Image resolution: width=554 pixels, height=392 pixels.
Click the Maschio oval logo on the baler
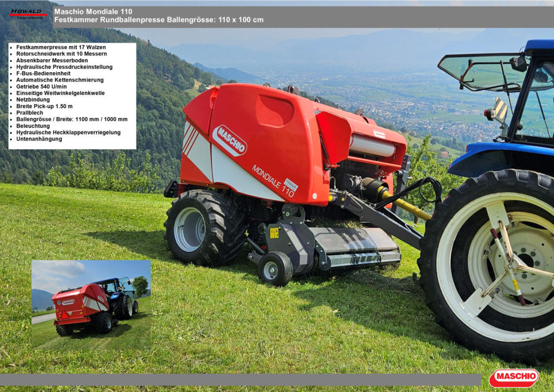(229, 140)
